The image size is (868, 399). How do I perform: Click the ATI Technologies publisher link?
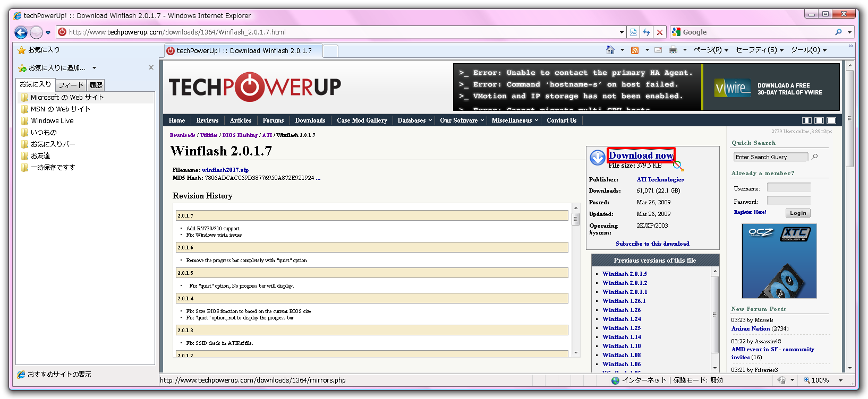click(x=660, y=180)
